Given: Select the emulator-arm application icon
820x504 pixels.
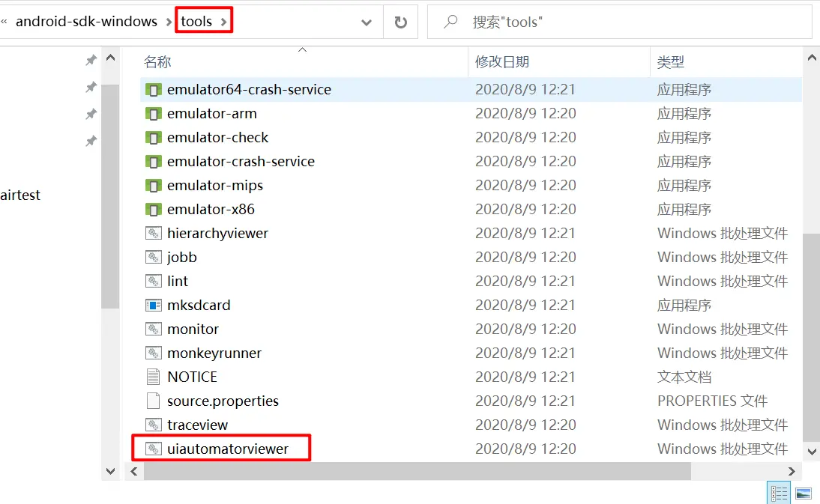Looking at the screenshot, I should [154, 113].
